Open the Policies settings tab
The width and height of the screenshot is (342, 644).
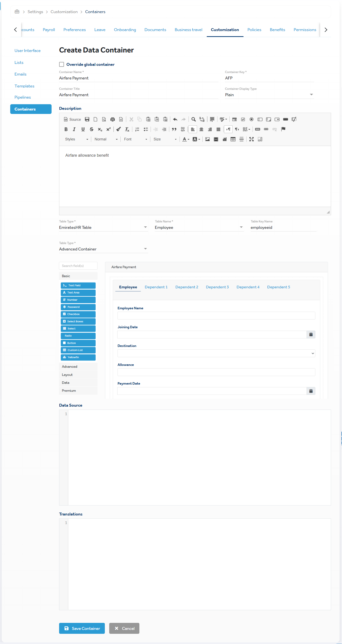pyautogui.click(x=254, y=30)
